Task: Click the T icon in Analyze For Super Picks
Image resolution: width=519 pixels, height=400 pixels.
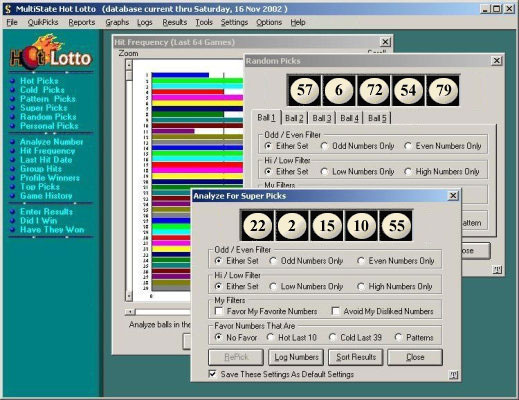Action: (x=453, y=375)
